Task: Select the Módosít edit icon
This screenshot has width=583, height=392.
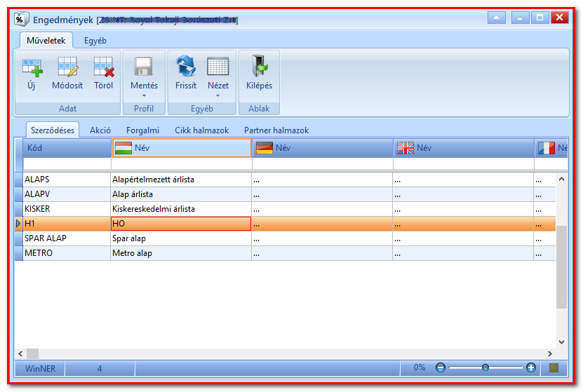Action: coord(67,67)
